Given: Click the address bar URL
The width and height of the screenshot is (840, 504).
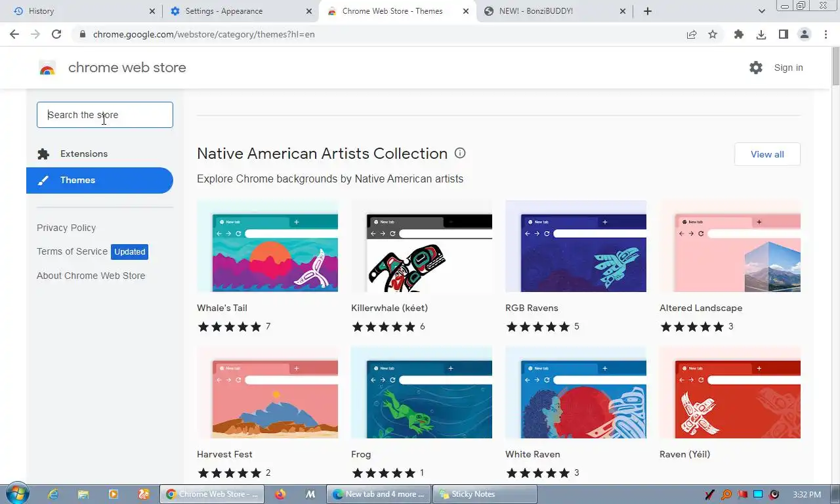Looking at the screenshot, I should (x=204, y=34).
